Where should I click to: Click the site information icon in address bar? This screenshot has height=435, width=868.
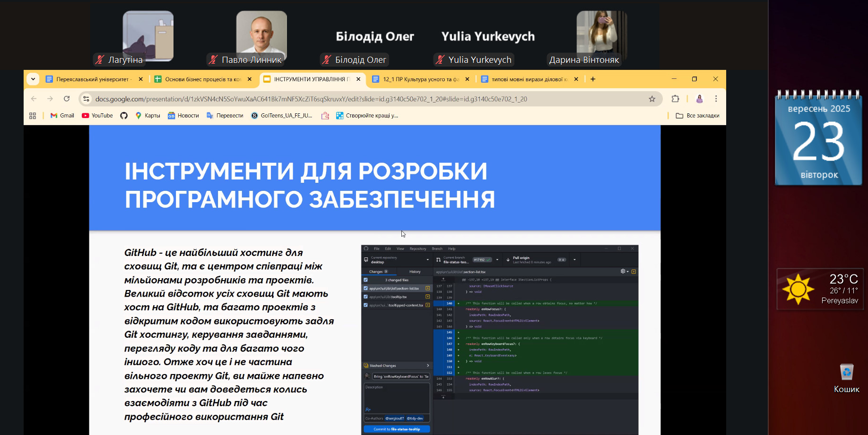(86, 99)
